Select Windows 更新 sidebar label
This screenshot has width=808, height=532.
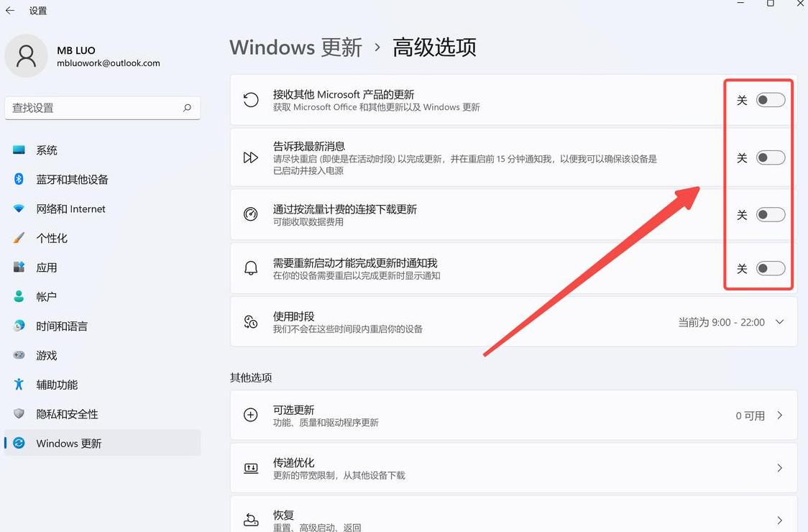(x=68, y=444)
